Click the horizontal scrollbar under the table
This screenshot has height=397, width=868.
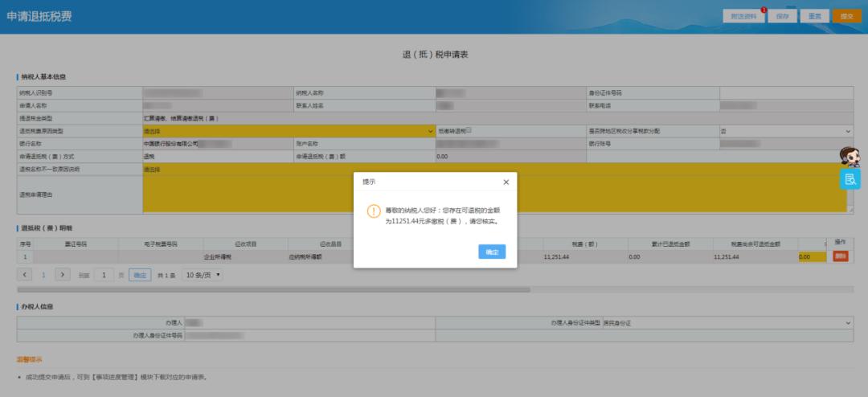point(273,289)
